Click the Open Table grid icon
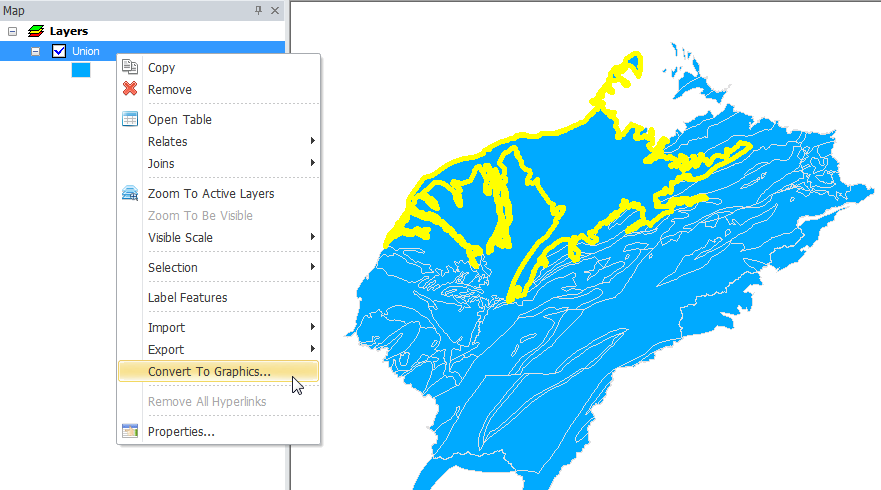881x490 pixels. 130,119
